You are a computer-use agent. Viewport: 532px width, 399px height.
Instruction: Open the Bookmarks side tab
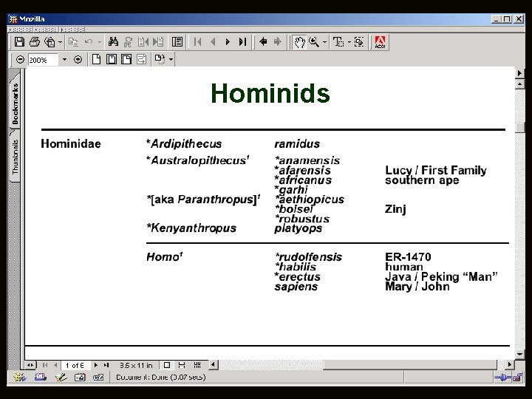point(15,103)
